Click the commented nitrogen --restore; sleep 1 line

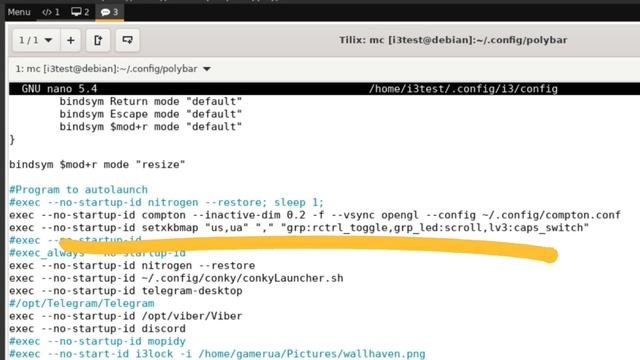click(167, 202)
